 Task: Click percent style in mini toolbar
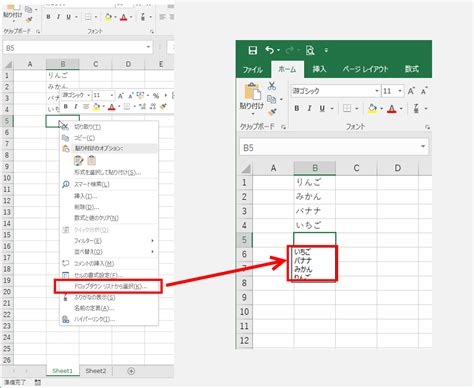[x=156, y=96]
